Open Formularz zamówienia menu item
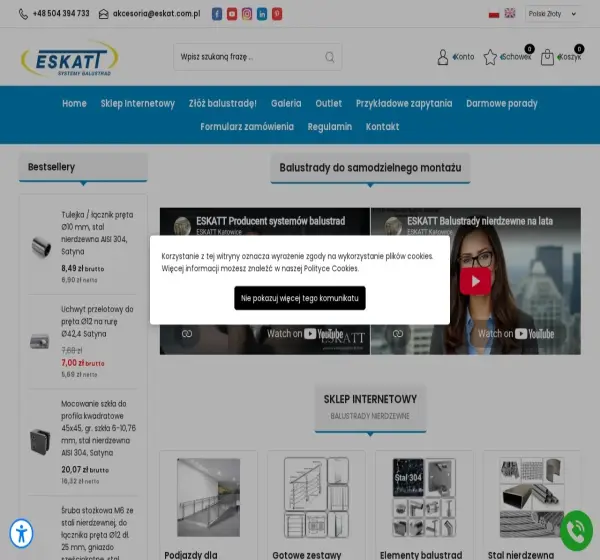600x560 pixels. pos(247,127)
